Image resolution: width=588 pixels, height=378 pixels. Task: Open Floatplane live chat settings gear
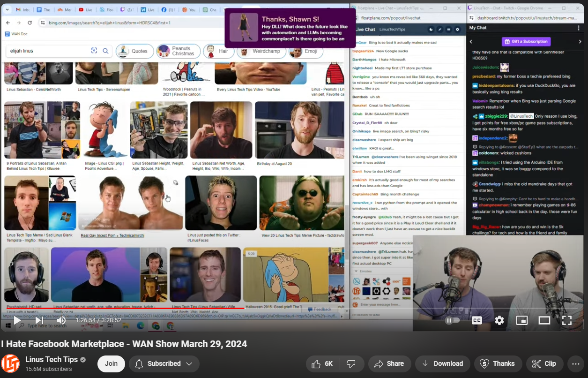click(457, 29)
